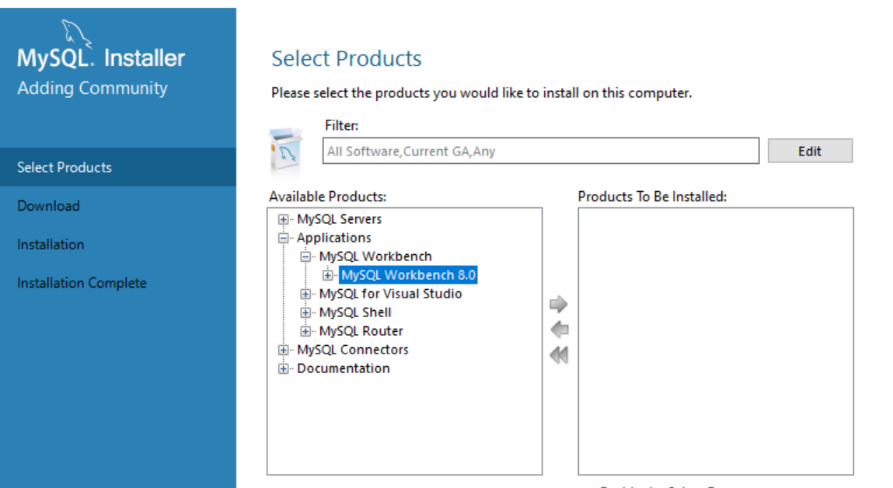
Task: Select MySQL Servers tree item
Action: (x=339, y=219)
